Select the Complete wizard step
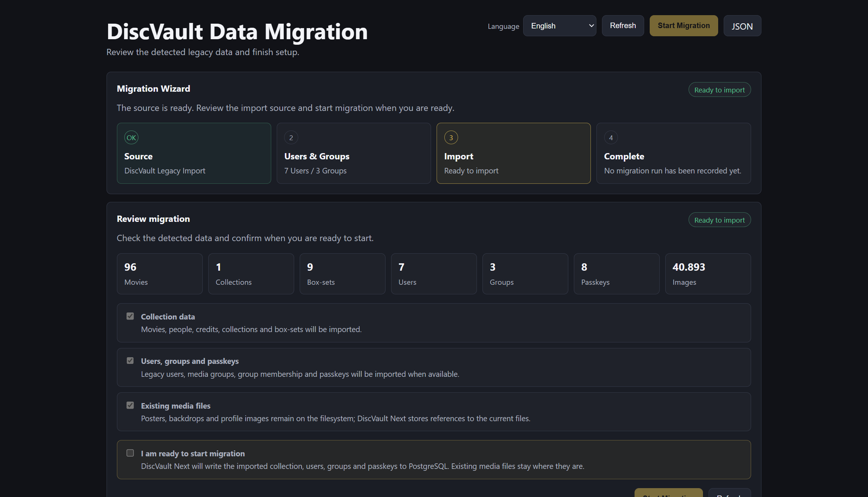 (x=673, y=153)
